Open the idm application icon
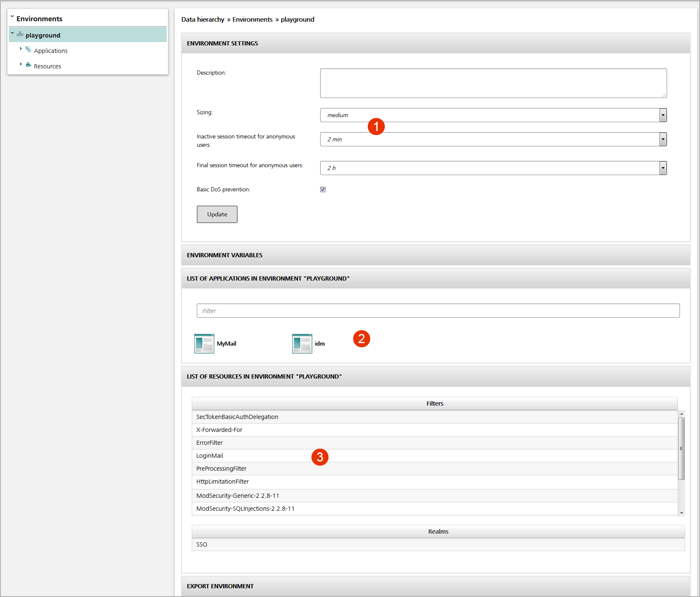Screen dimensions: 700x597 point(302,344)
